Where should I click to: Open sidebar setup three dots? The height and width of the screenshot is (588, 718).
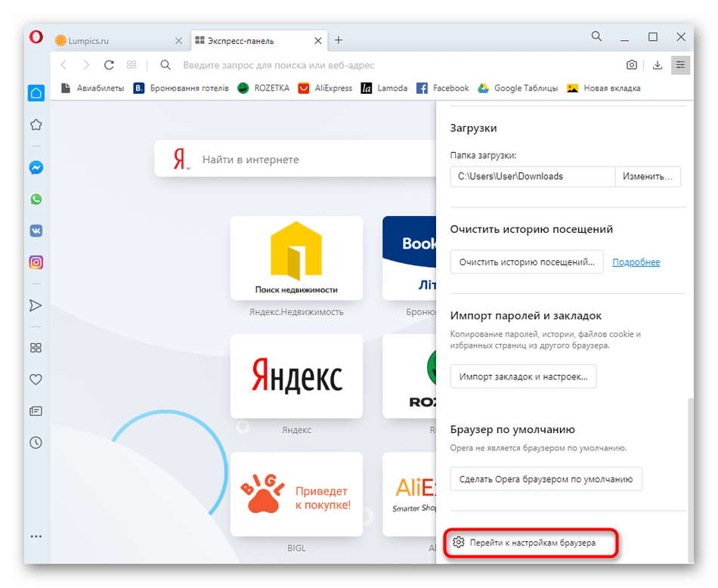click(36, 537)
